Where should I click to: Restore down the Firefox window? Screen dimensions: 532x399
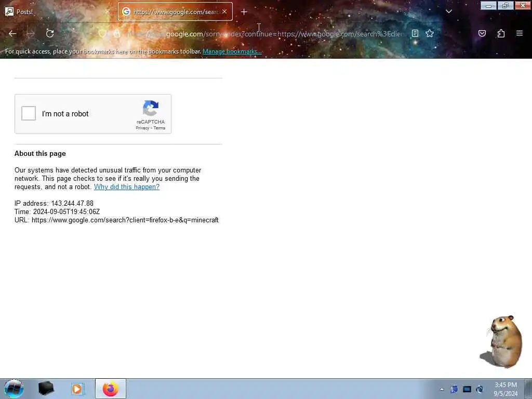click(506, 5)
